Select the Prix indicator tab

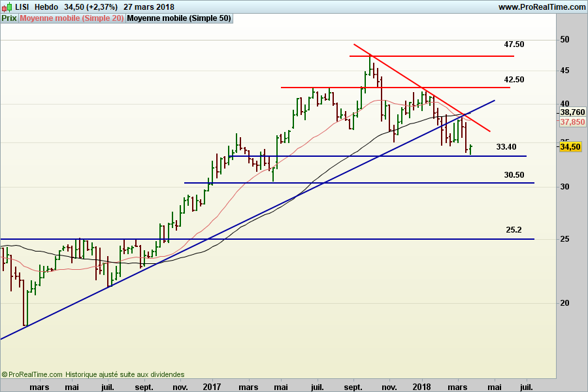[9, 18]
